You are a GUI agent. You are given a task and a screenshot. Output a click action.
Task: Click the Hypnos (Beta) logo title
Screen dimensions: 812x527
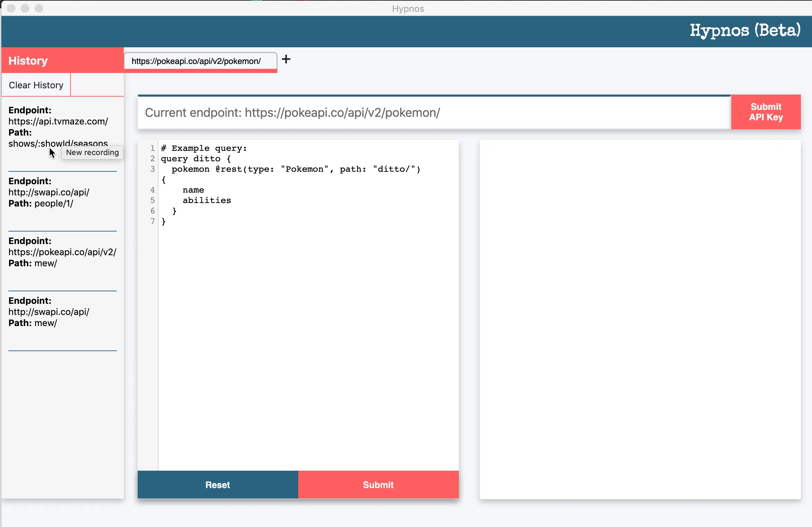[x=745, y=31]
